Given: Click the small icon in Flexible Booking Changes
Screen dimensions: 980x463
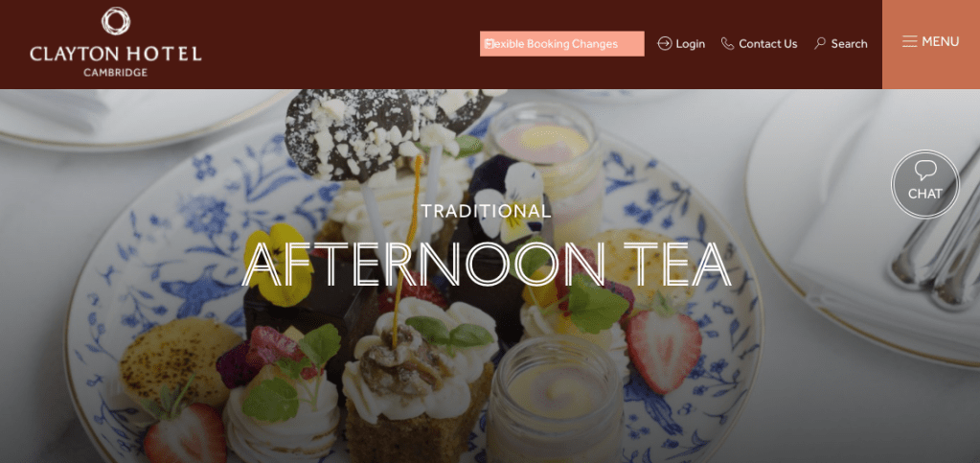Looking at the screenshot, I should [x=490, y=43].
